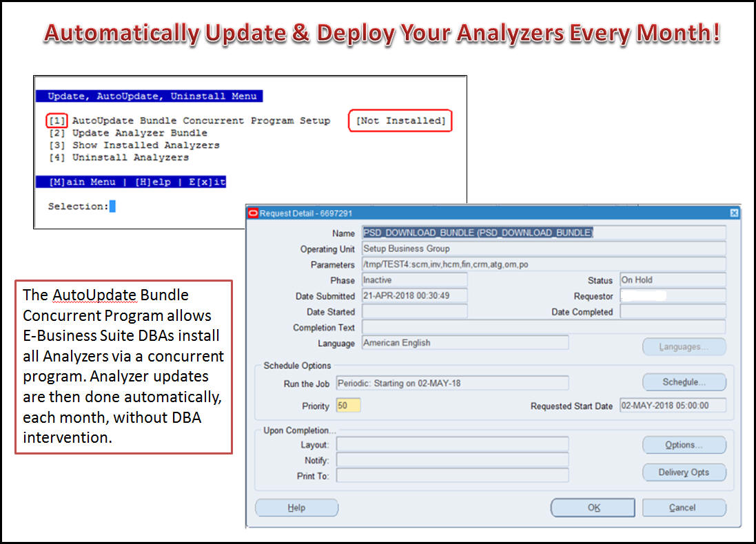Click the terminal Selection cursor
Image resolution: width=756 pixels, height=544 pixels.
(112, 206)
